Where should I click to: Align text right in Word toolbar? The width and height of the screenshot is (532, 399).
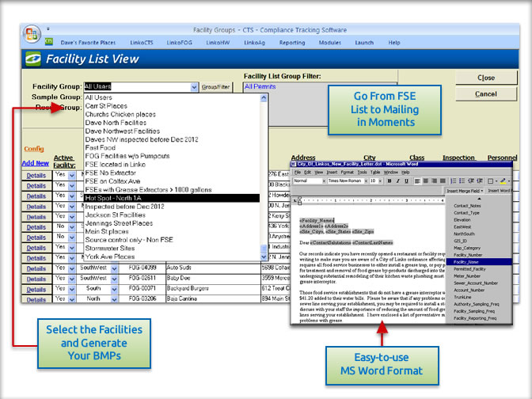[x=434, y=181]
